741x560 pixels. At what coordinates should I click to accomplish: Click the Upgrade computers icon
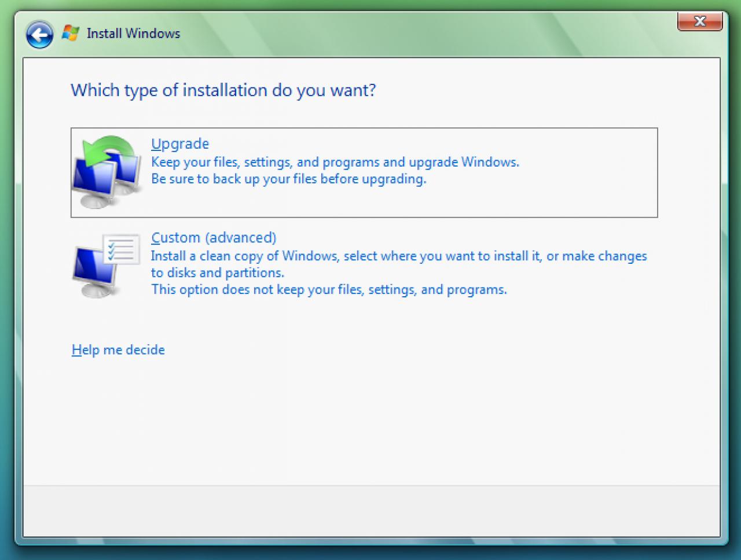tap(107, 172)
